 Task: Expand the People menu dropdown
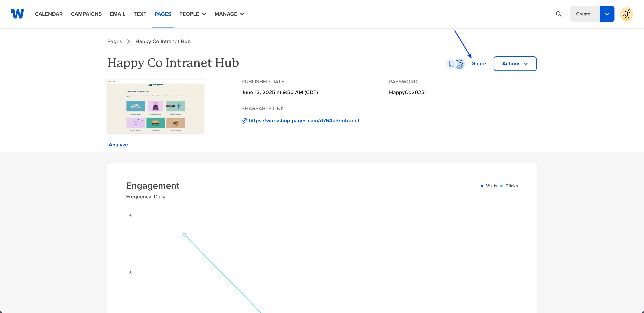point(193,14)
